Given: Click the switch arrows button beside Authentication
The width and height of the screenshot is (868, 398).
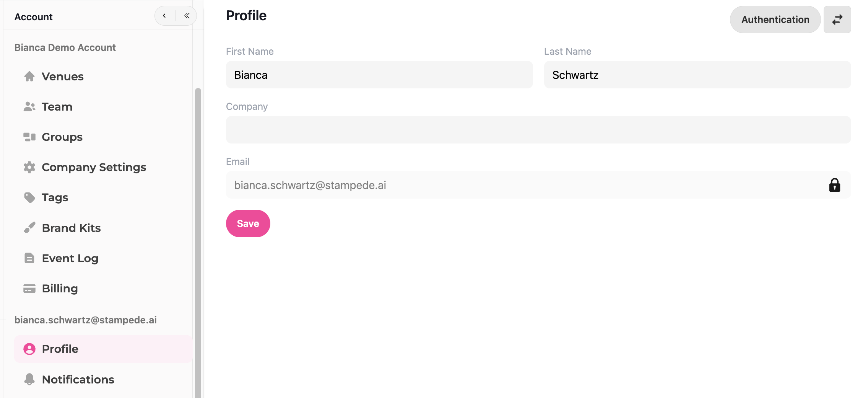Looking at the screenshot, I should [837, 20].
